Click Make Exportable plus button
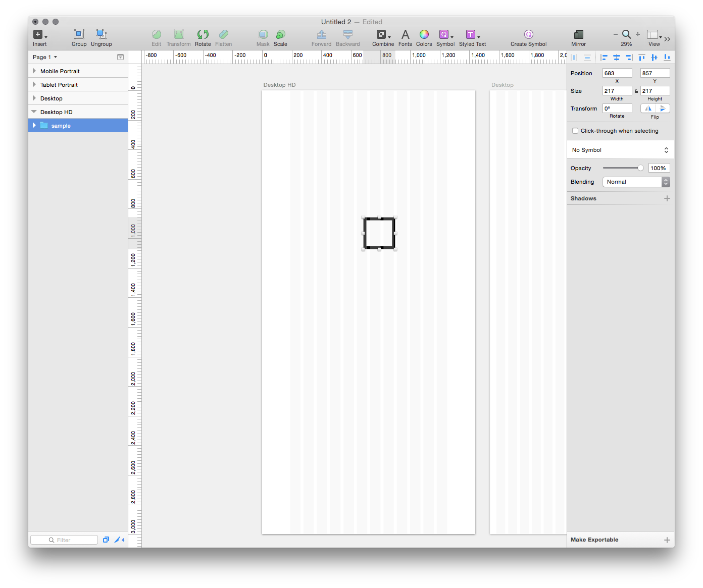 pos(667,540)
